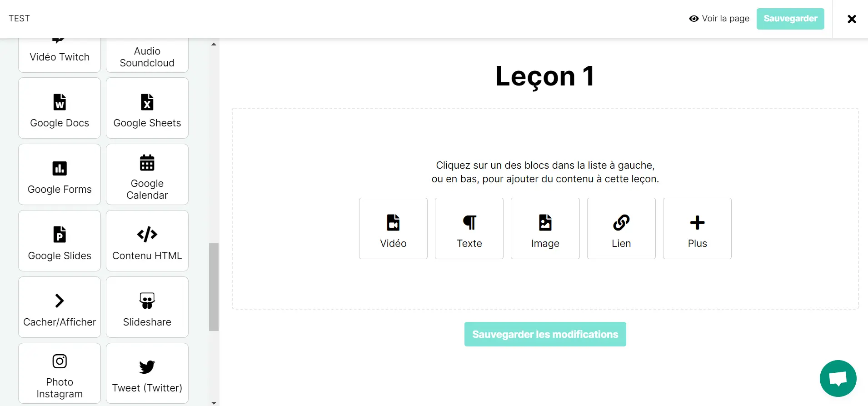Insert a Photo Instagram block

(59, 374)
